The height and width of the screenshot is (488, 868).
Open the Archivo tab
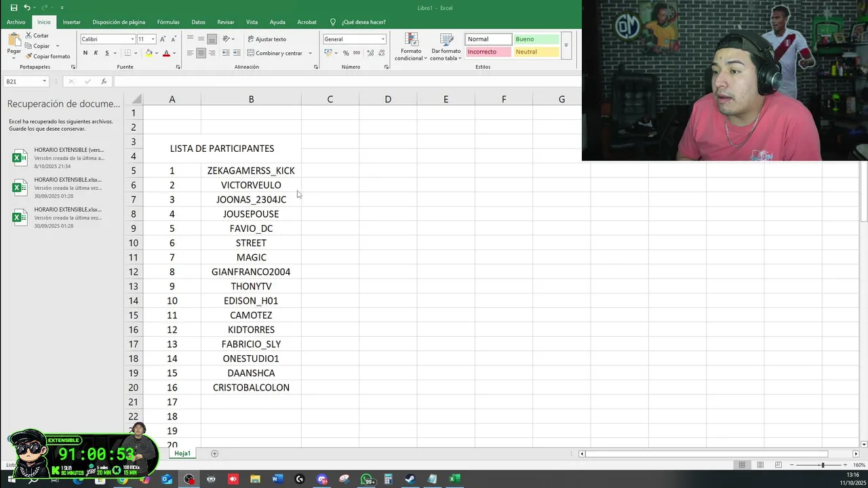[16, 22]
